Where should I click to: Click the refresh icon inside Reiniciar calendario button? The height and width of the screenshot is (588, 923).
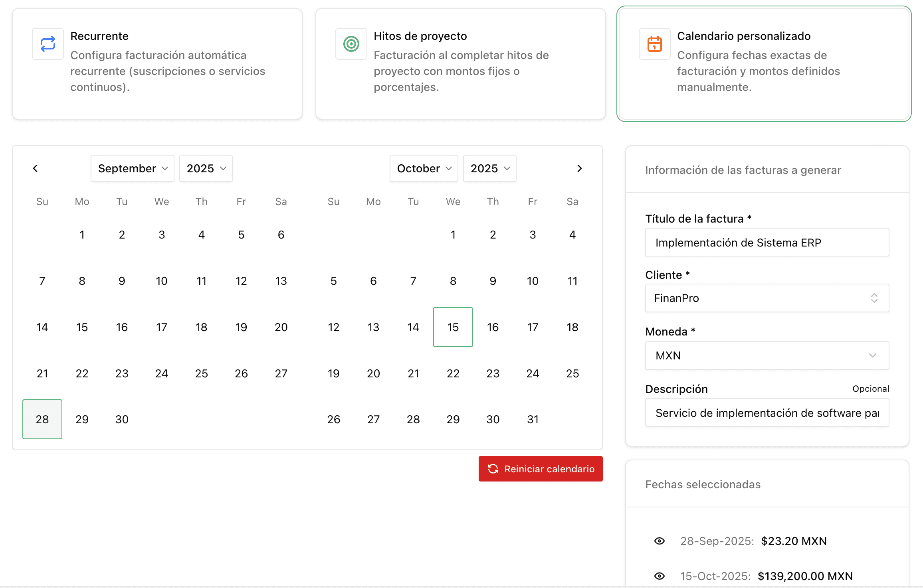(493, 469)
